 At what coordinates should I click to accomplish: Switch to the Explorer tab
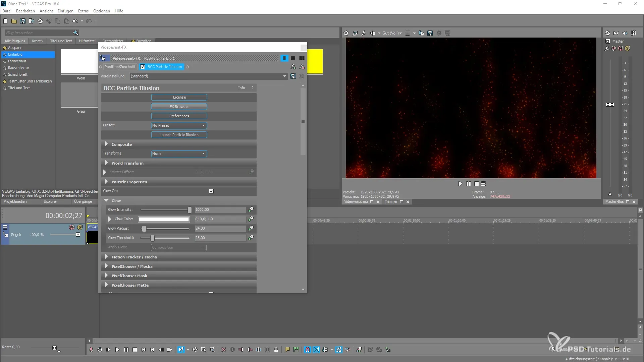50,202
